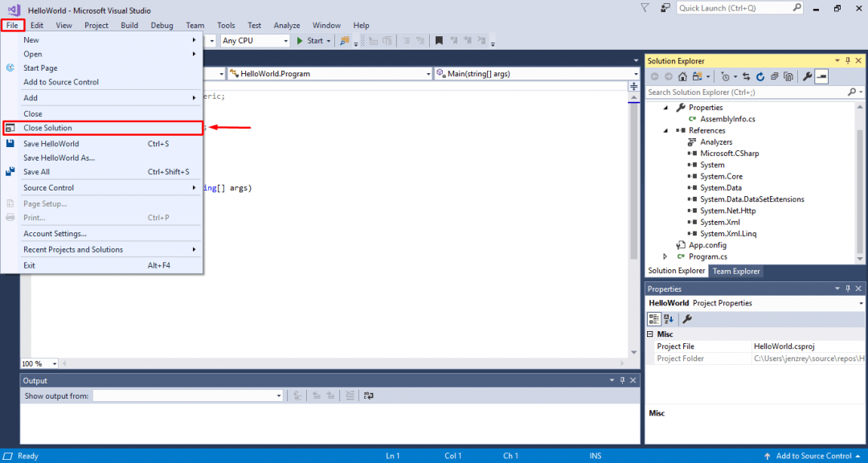Open the Debug menu
Screen dimensions: 868x463
pyautogui.click(x=162, y=25)
